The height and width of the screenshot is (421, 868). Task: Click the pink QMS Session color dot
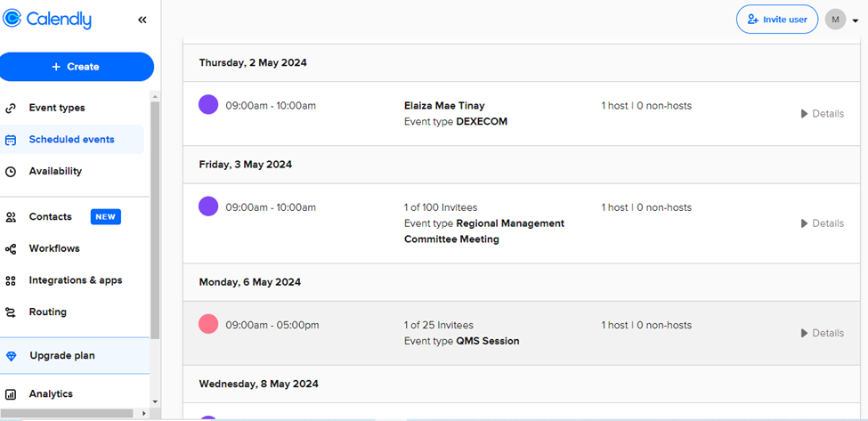[x=208, y=324]
